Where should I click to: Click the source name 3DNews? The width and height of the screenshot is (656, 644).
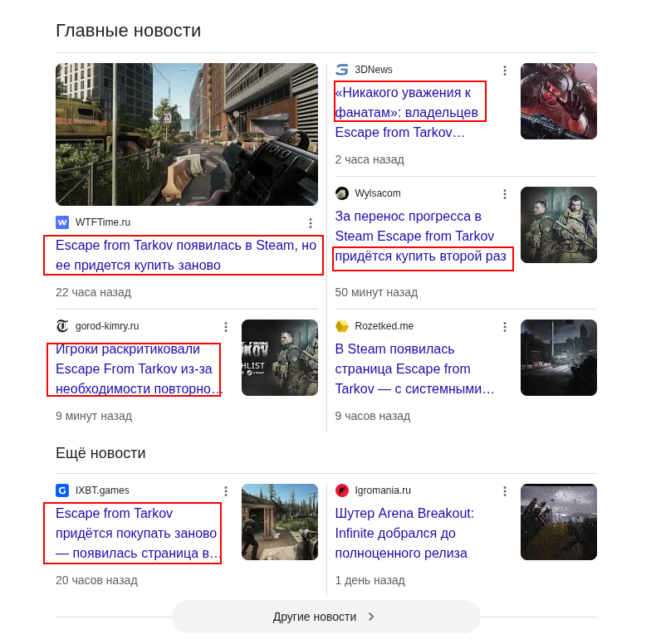coord(374,70)
